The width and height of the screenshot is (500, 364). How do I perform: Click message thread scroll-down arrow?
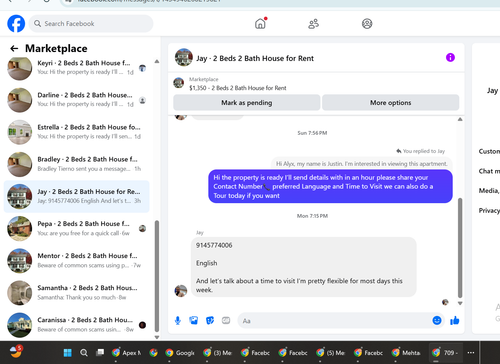[460, 303]
